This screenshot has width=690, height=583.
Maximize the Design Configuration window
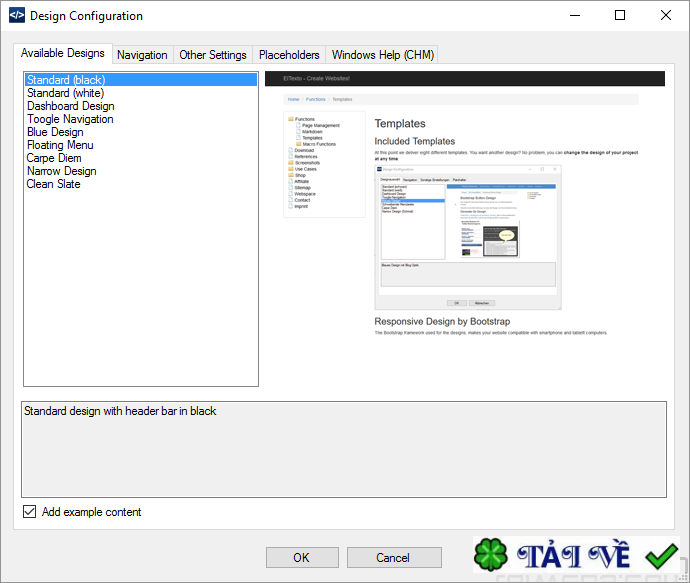pos(620,15)
